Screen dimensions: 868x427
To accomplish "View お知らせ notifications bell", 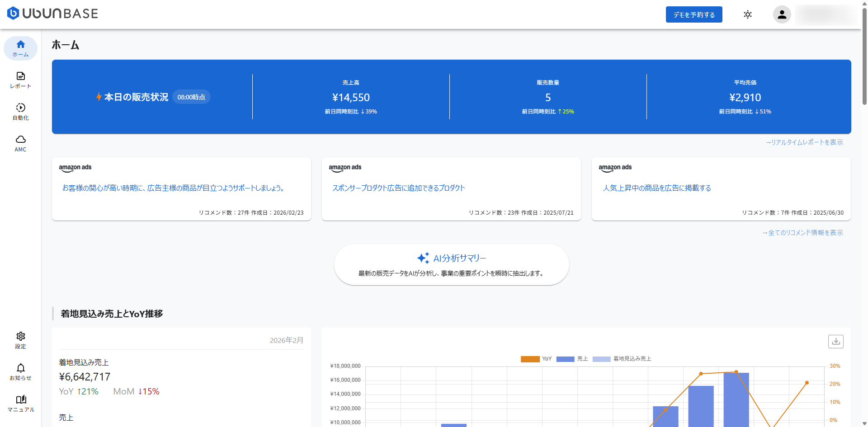I will click(20, 371).
